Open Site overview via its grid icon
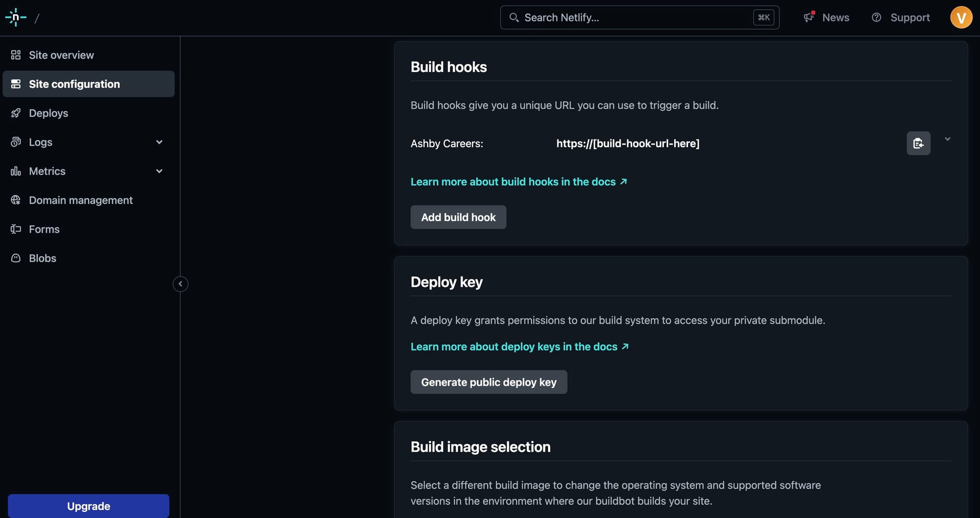 click(16, 55)
